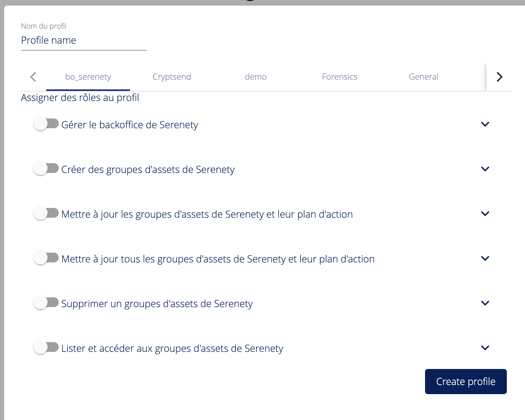Turn on Mettre à jour les groupes toggle
525x420 pixels.
(x=46, y=213)
